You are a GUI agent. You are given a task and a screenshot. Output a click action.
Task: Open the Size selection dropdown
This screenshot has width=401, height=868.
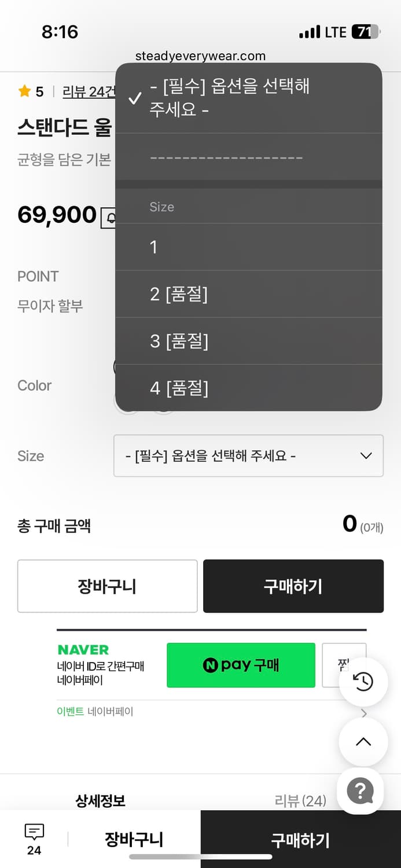pos(249,456)
